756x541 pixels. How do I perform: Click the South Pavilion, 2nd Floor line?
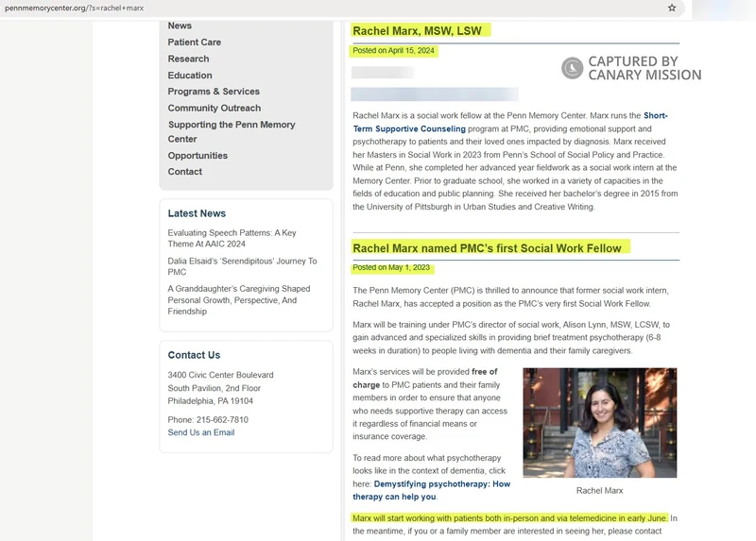[x=215, y=388]
